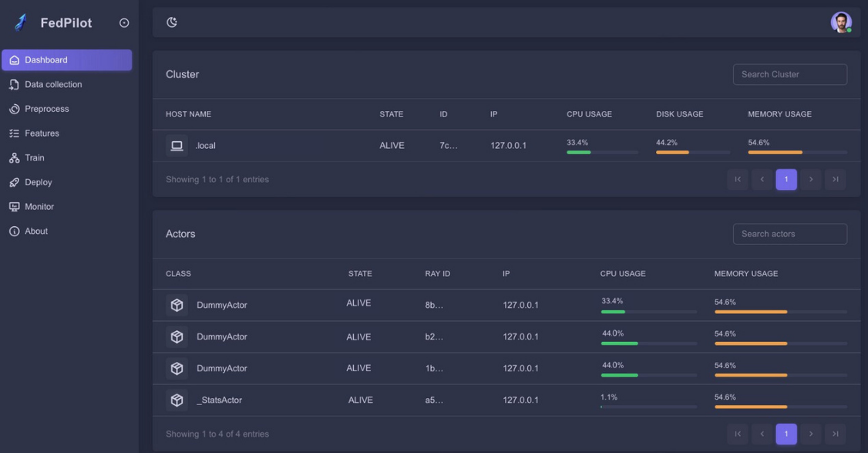Open the user profile avatar
Viewport: 868px width, 453px height.
click(841, 22)
